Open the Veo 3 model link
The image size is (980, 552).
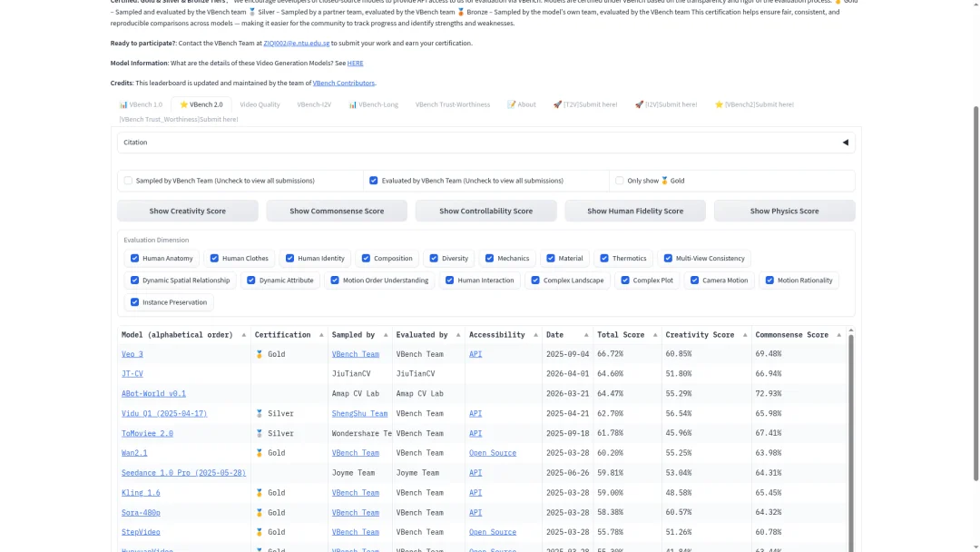click(132, 354)
